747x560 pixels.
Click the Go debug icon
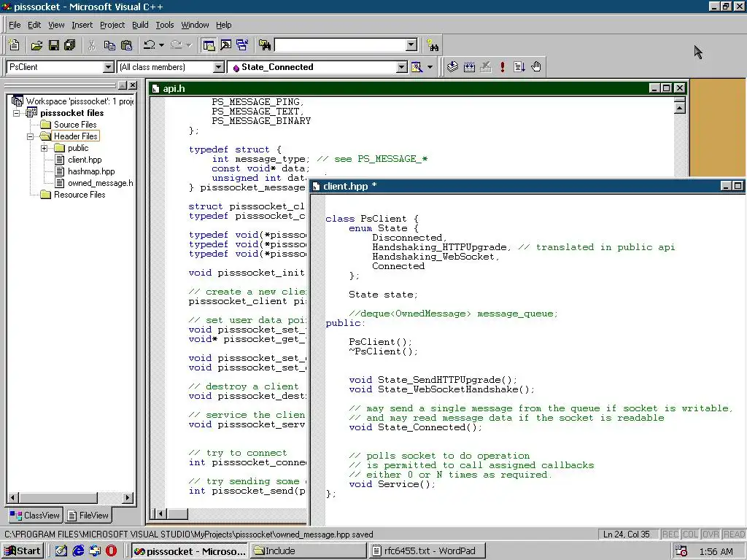[x=519, y=67]
